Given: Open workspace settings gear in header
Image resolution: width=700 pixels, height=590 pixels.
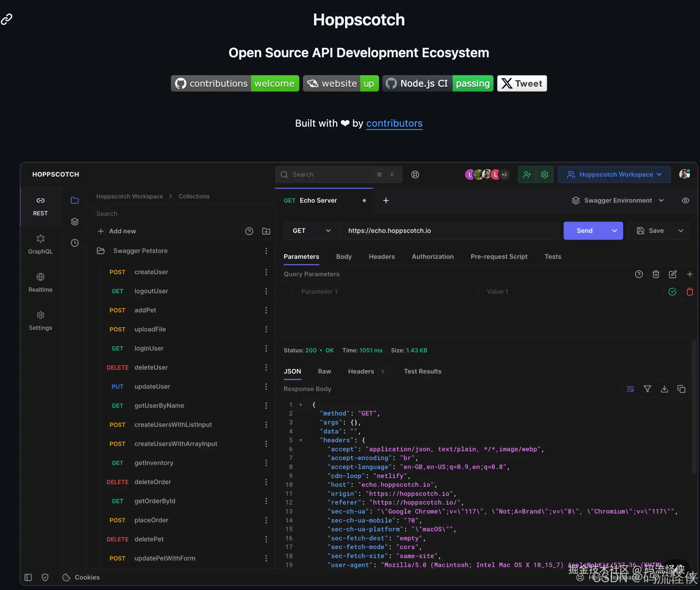Looking at the screenshot, I should click(545, 174).
